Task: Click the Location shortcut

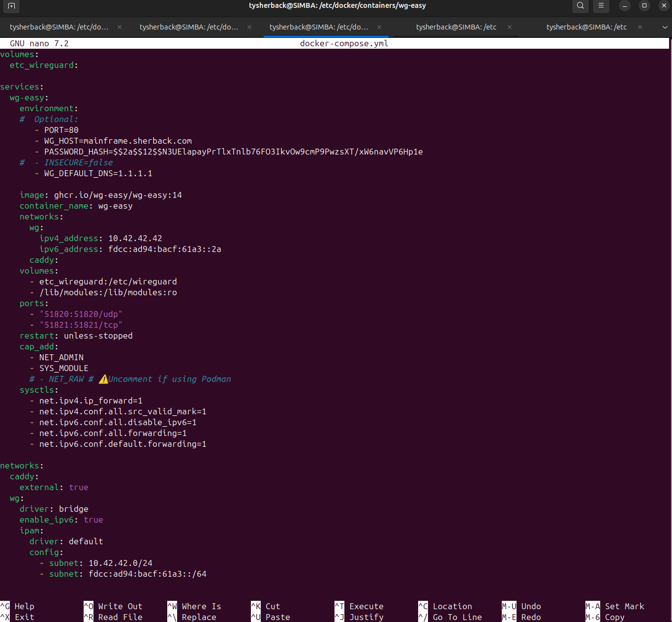Action: 445,606
